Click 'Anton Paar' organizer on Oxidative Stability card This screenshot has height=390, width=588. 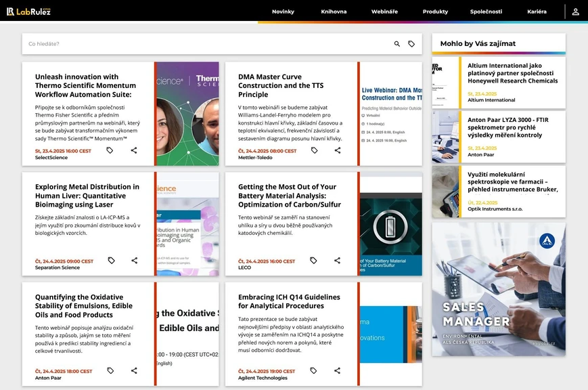coord(48,378)
